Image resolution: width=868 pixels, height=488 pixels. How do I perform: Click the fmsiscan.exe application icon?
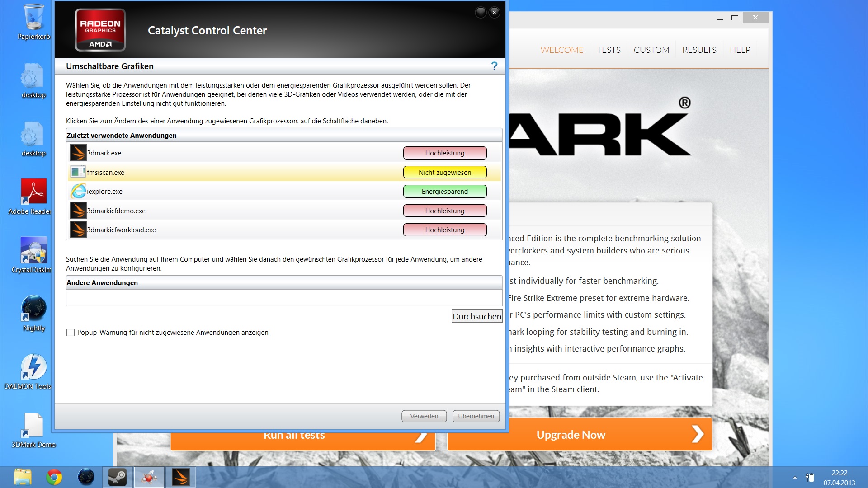(x=78, y=172)
